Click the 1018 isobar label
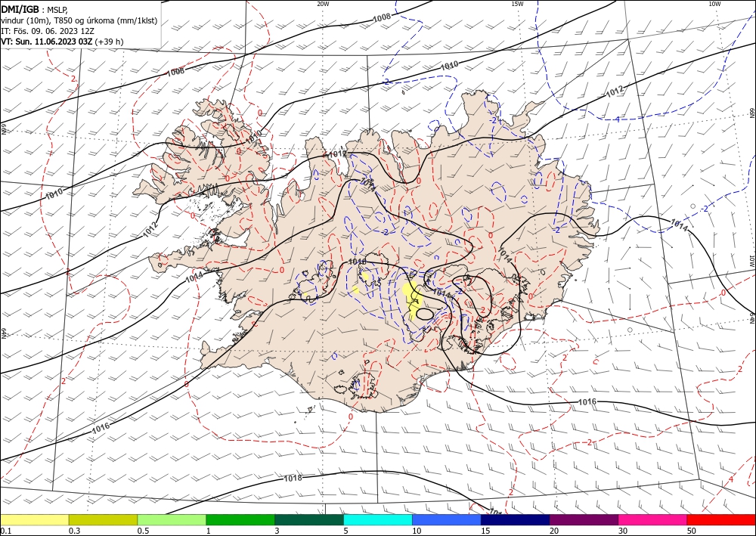756x536 pixels. 293,478
